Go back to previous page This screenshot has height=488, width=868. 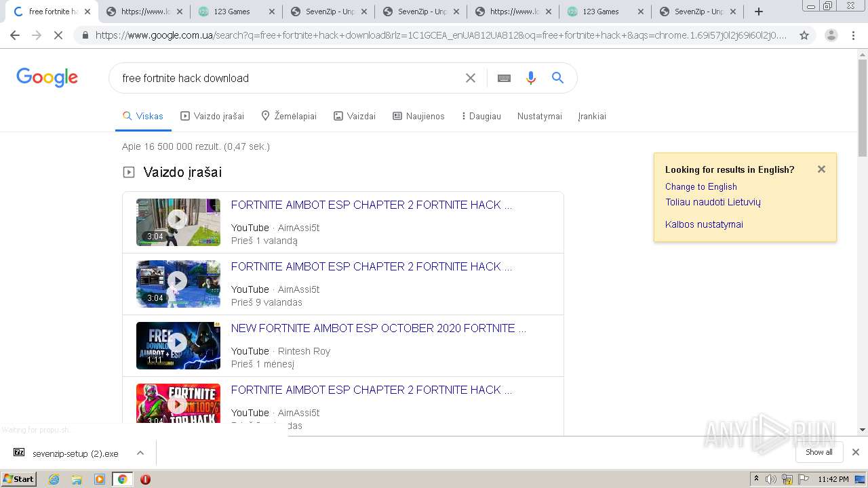pyautogui.click(x=15, y=35)
